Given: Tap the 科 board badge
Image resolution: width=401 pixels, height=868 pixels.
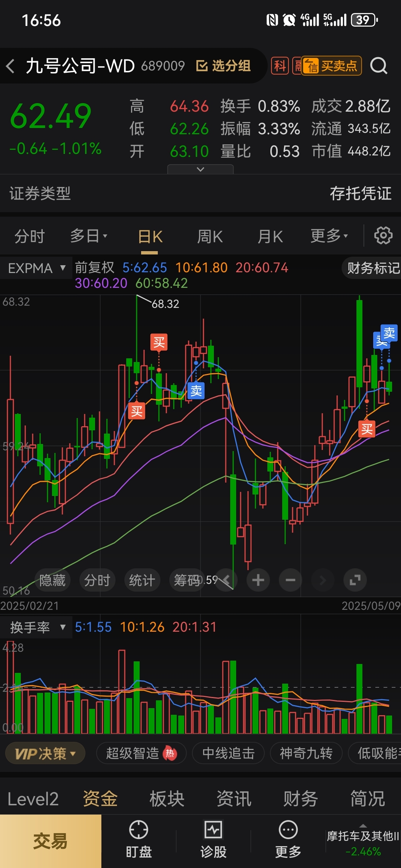Looking at the screenshot, I should tap(280, 66).
